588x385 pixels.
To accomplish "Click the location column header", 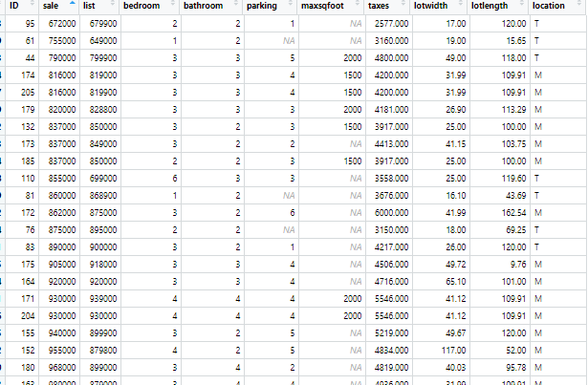I will pyautogui.click(x=548, y=6).
